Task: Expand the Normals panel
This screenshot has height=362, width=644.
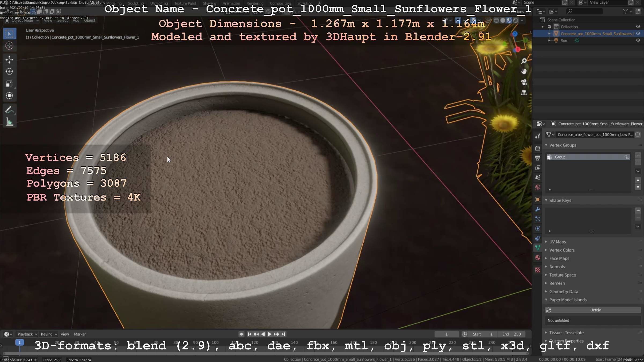Action: [x=546, y=267]
